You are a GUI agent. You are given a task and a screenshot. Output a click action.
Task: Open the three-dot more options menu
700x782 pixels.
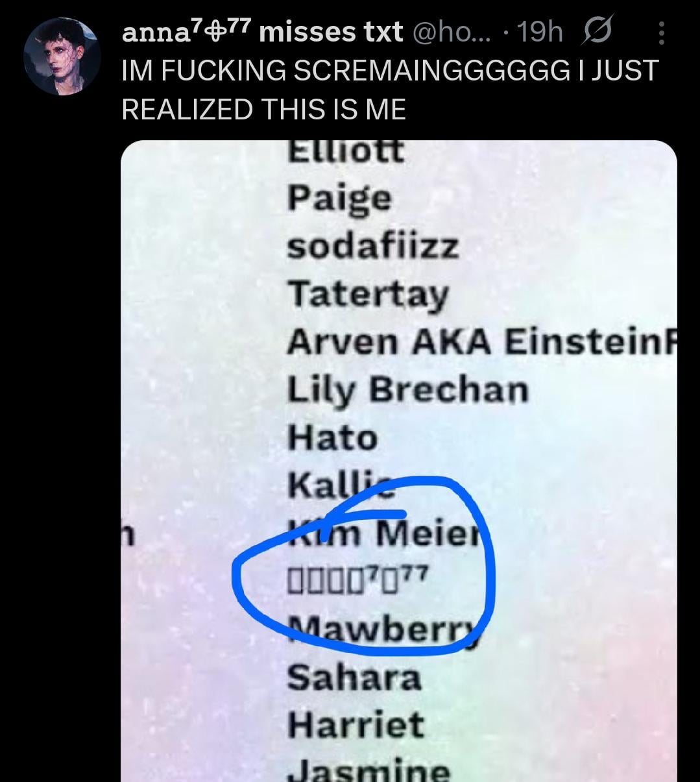coord(661,32)
